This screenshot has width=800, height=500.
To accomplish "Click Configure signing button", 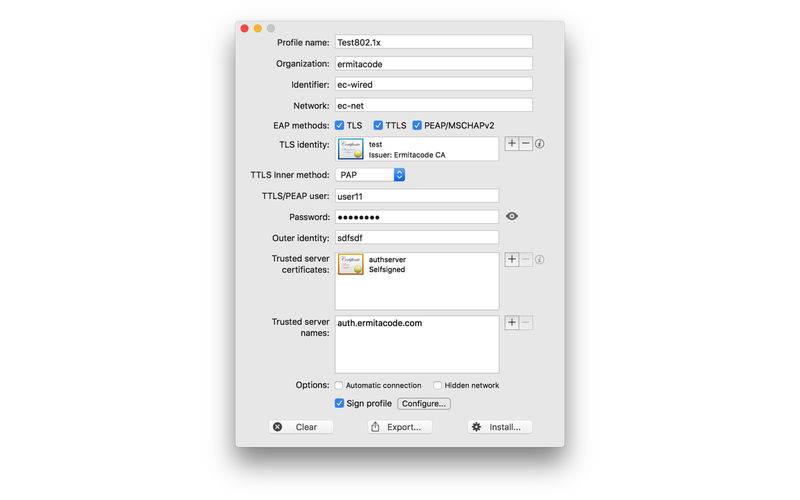I will 423,404.
